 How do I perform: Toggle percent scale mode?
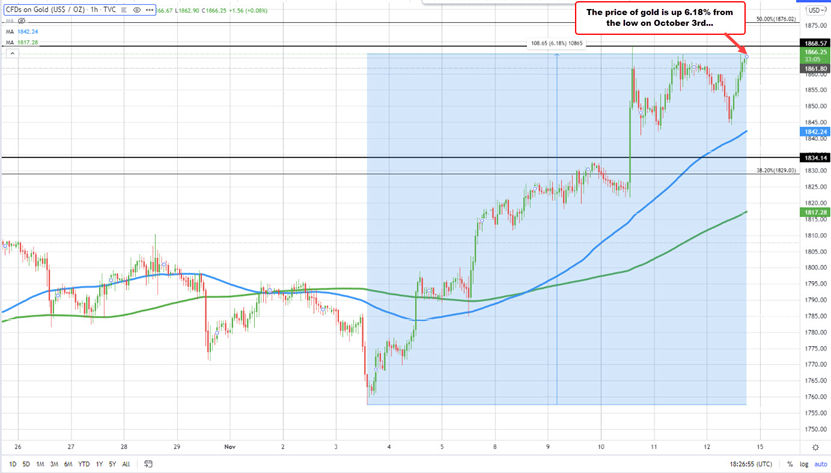point(790,464)
